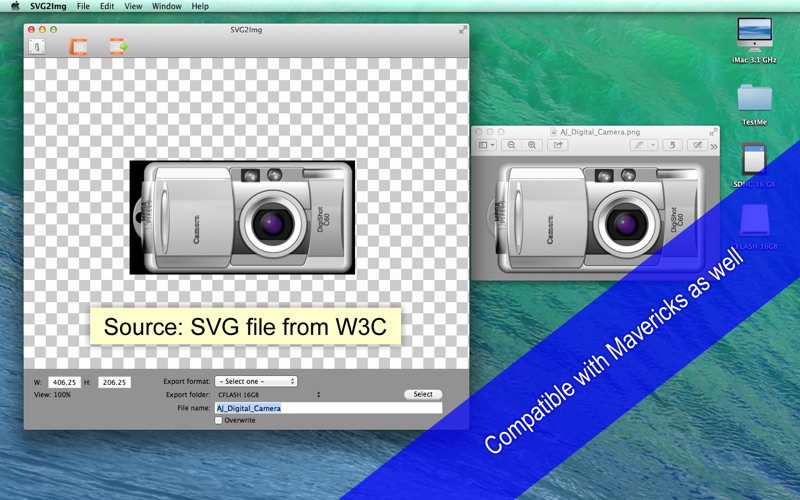Click the Select button for export folder
Screen dimensions: 800x500
pyautogui.click(x=423, y=394)
